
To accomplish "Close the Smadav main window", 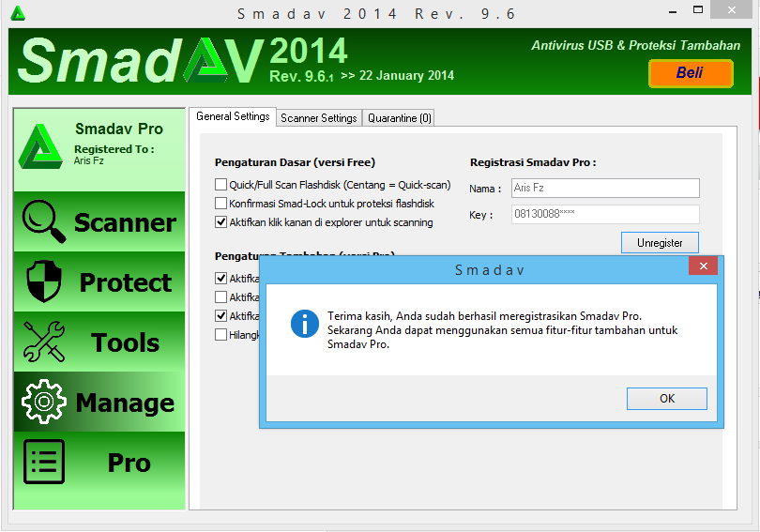I will 732,9.
